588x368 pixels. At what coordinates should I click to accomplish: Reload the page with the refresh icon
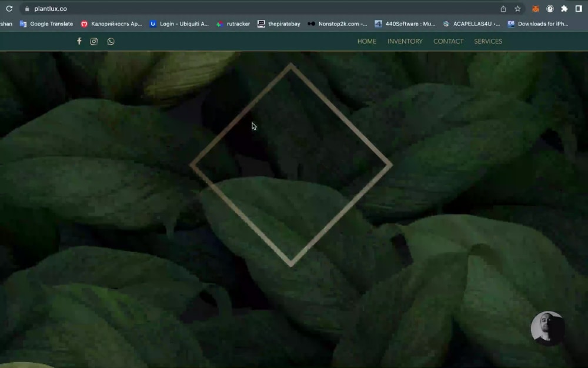point(9,9)
